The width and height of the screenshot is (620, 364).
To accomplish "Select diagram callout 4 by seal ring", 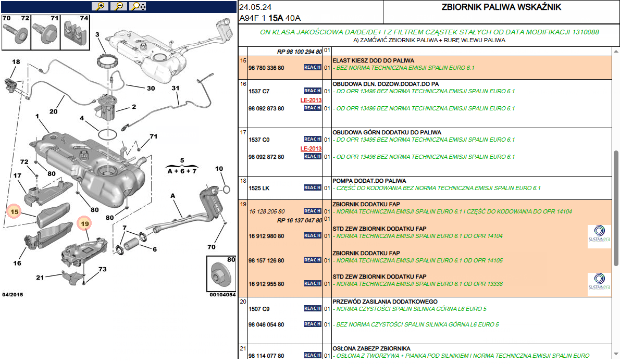I will coord(82,118).
